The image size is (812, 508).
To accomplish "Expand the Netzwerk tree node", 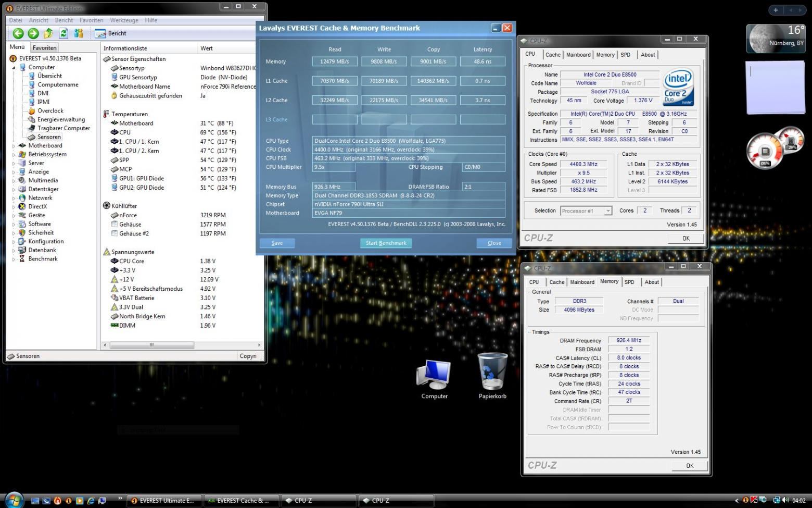I will coord(14,198).
